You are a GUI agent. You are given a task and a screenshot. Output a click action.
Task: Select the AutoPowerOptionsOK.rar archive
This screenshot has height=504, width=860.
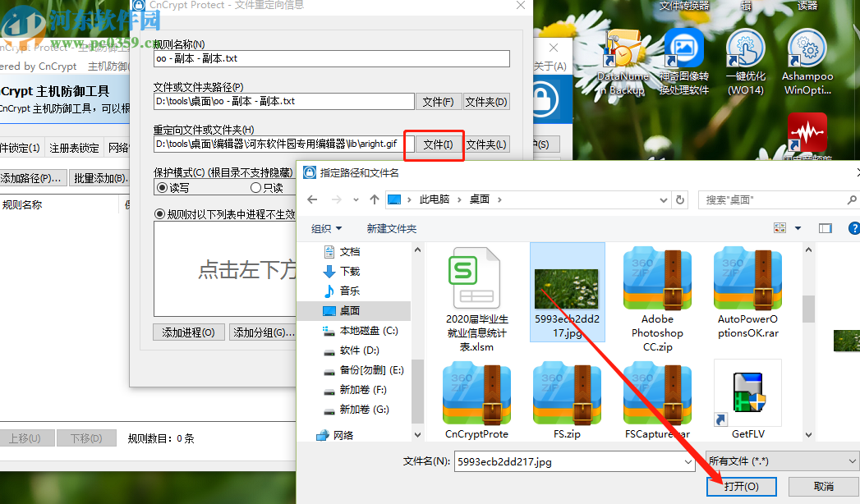[x=747, y=293]
